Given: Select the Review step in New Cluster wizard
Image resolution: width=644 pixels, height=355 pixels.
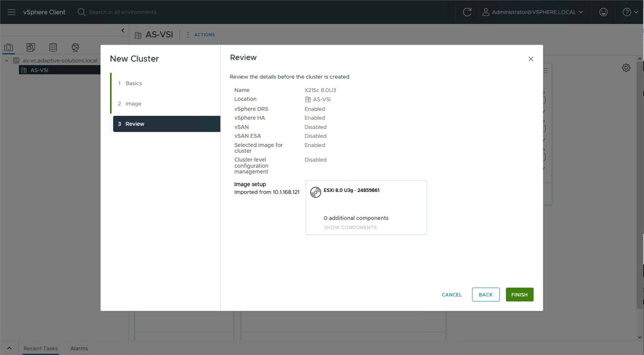Looking at the screenshot, I should click(x=134, y=124).
